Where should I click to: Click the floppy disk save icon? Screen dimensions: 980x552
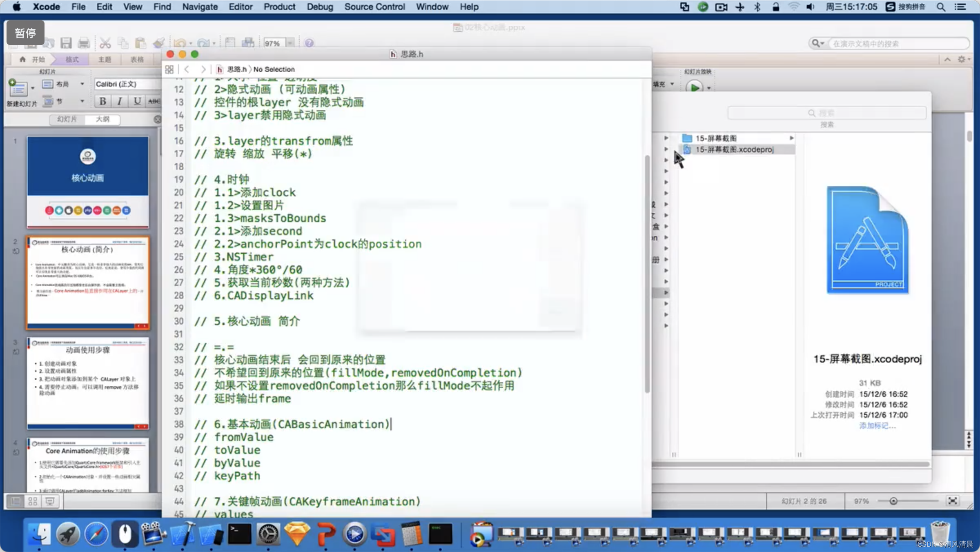[66, 43]
